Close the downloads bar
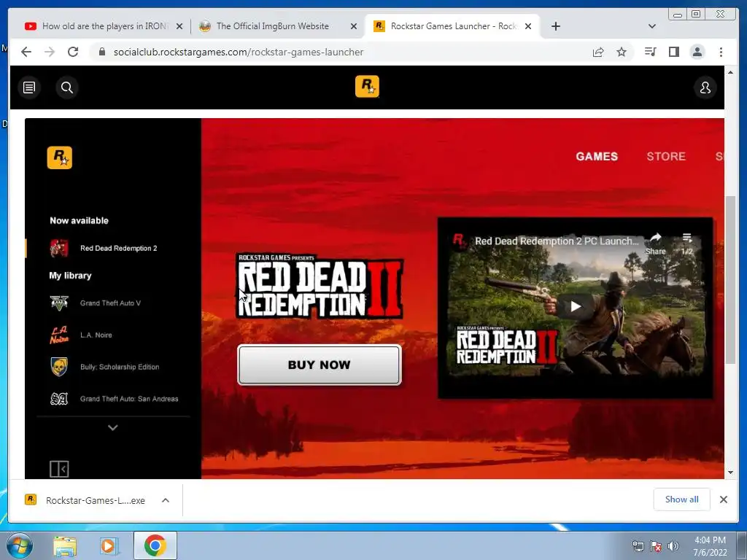The image size is (747, 560). (723, 499)
